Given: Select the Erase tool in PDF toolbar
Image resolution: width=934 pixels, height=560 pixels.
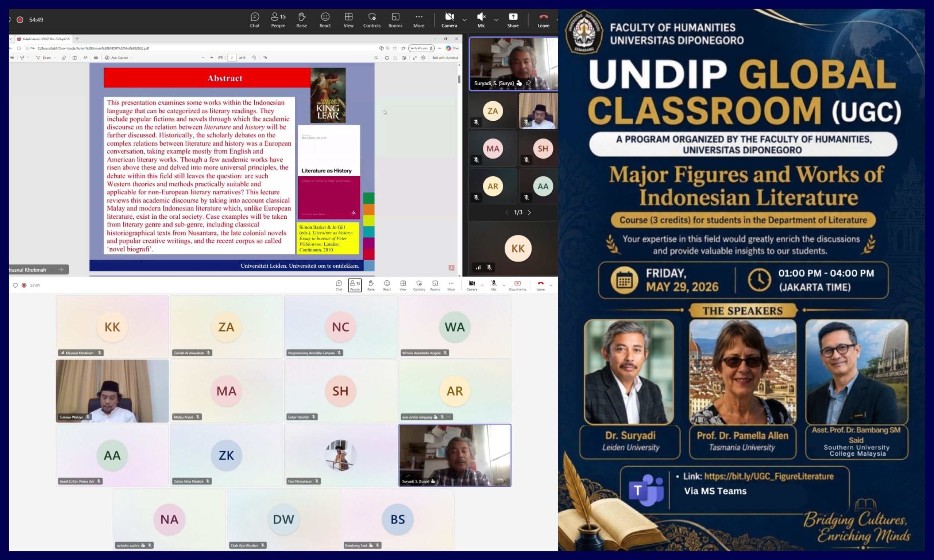Looking at the screenshot, I should [64, 58].
